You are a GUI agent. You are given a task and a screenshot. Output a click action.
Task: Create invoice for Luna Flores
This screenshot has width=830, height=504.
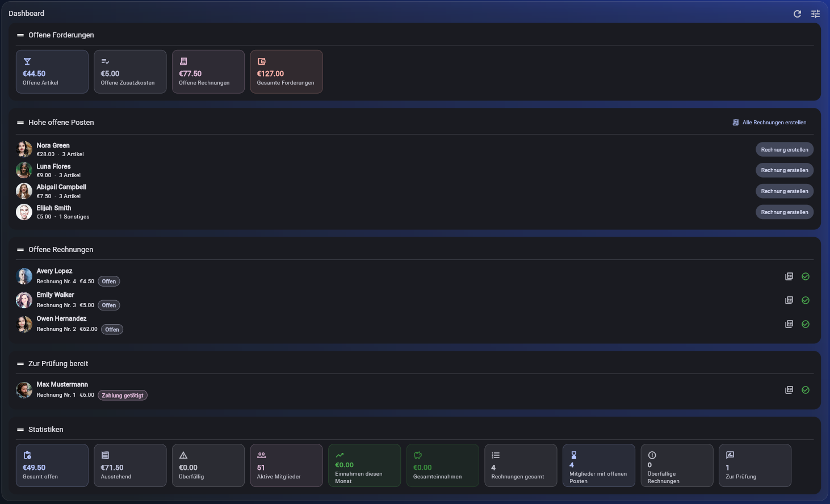coord(785,170)
